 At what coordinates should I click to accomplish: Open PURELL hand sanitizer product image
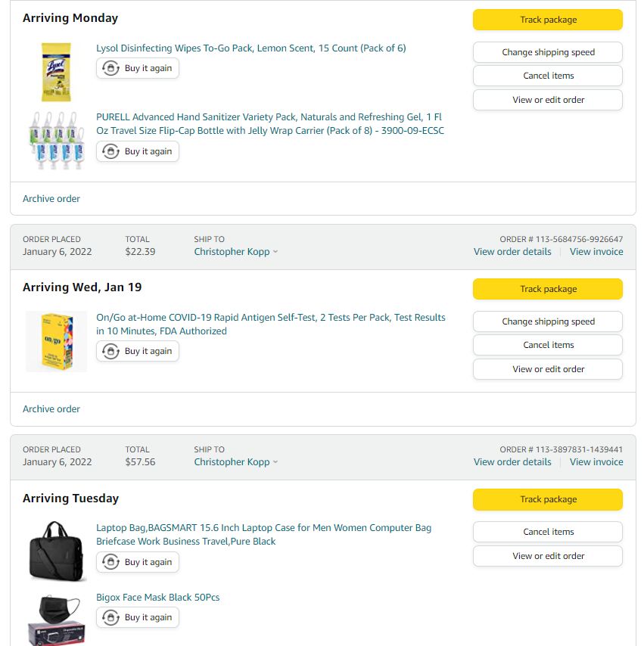pyautogui.click(x=56, y=140)
